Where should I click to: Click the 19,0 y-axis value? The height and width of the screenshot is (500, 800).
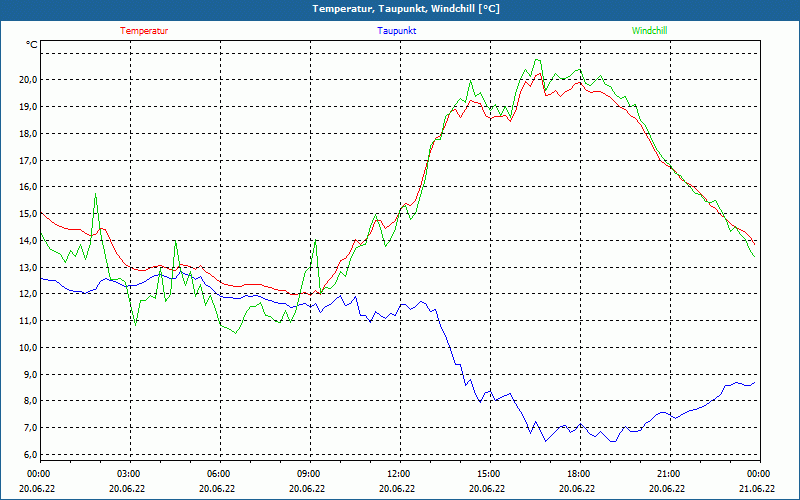click(28, 107)
